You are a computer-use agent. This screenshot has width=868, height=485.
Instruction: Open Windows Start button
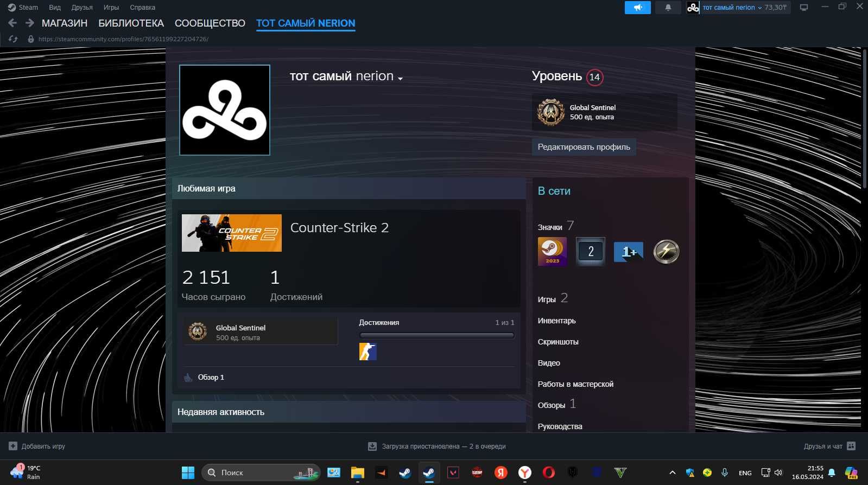tap(188, 473)
